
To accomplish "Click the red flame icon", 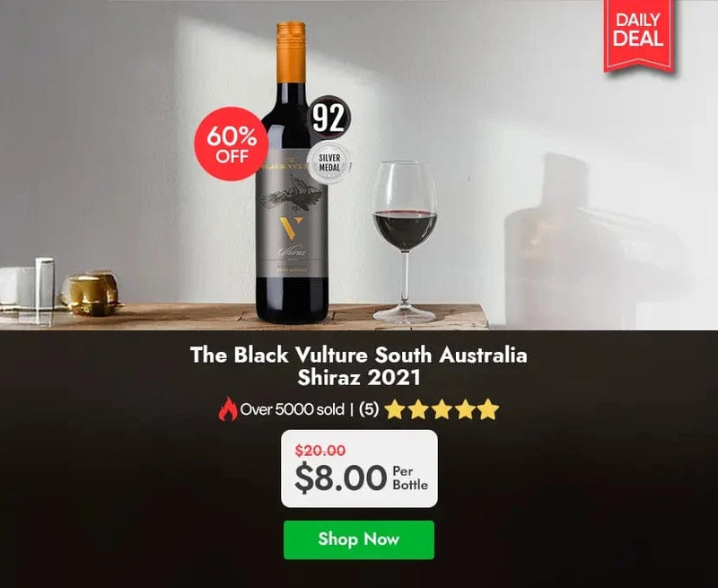I will pos(228,409).
